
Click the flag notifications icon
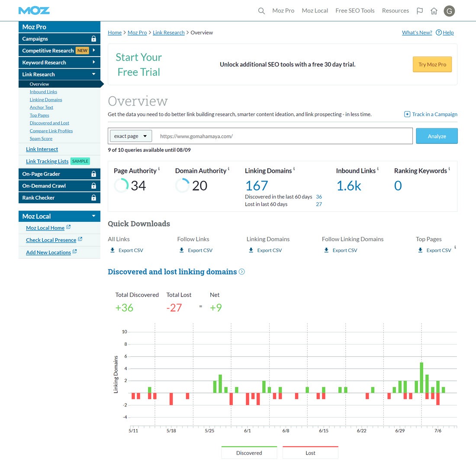[420, 11]
